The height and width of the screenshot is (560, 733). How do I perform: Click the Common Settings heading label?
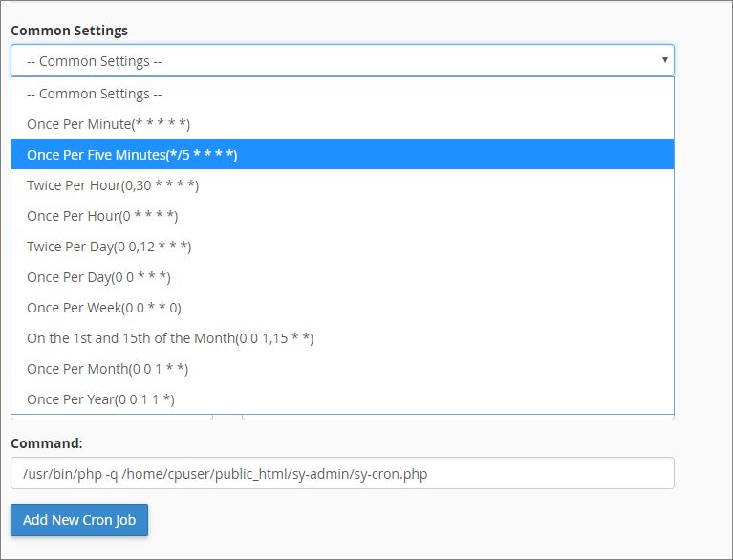(69, 31)
